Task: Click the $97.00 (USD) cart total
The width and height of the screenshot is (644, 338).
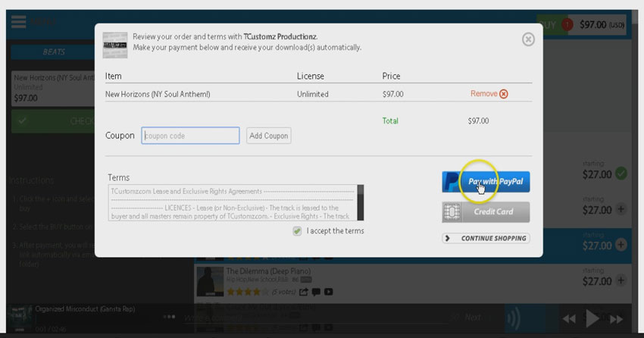Action: [602, 25]
